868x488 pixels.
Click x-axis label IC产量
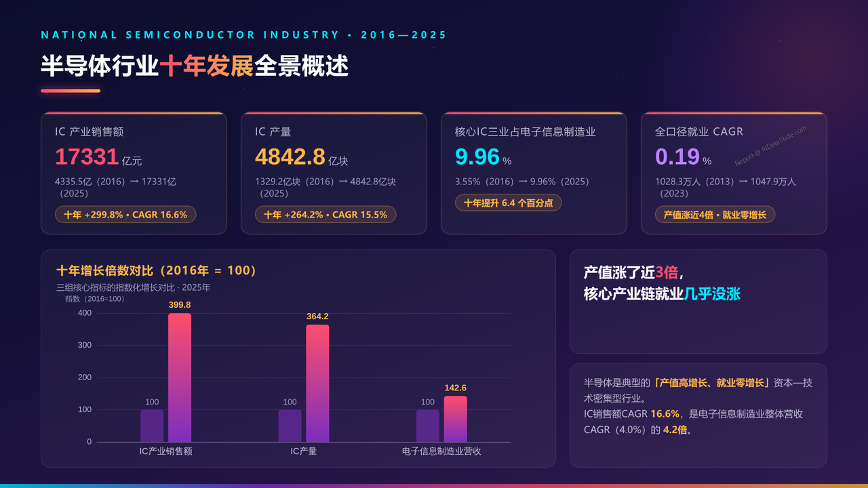click(304, 451)
